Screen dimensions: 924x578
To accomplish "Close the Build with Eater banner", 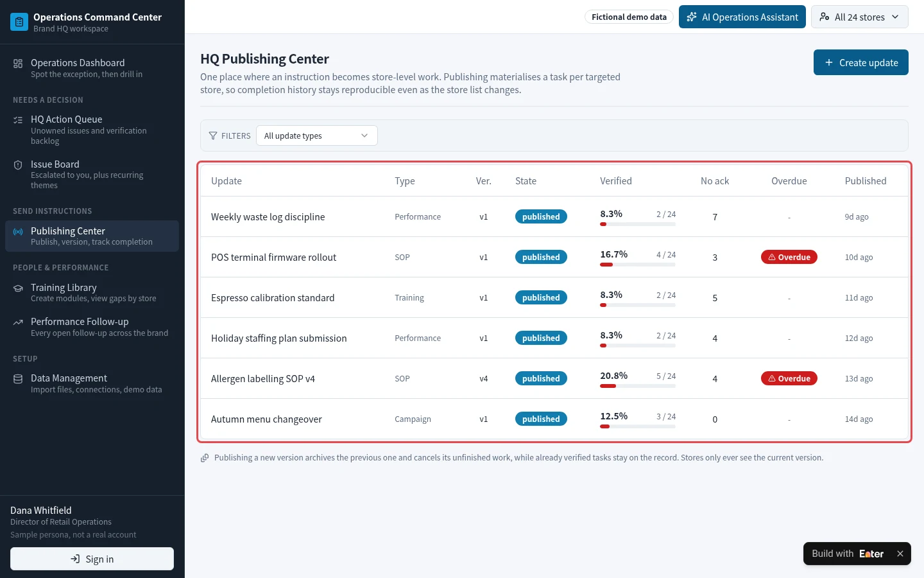I will tap(900, 554).
